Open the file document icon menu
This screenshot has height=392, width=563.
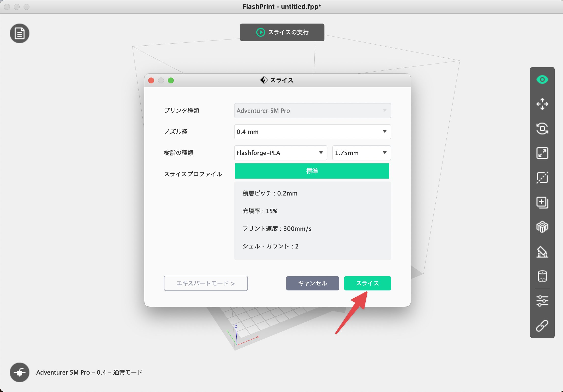[x=20, y=33]
